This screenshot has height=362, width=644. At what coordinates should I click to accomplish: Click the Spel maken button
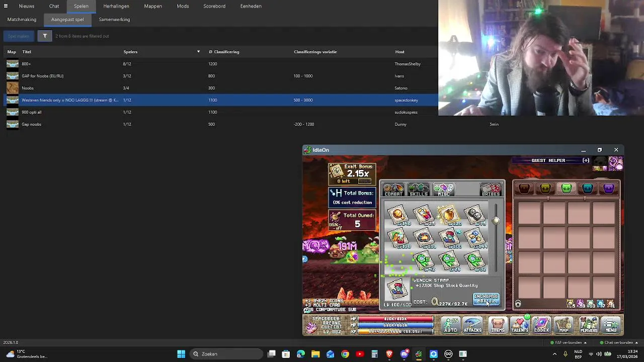(x=19, y=36)
